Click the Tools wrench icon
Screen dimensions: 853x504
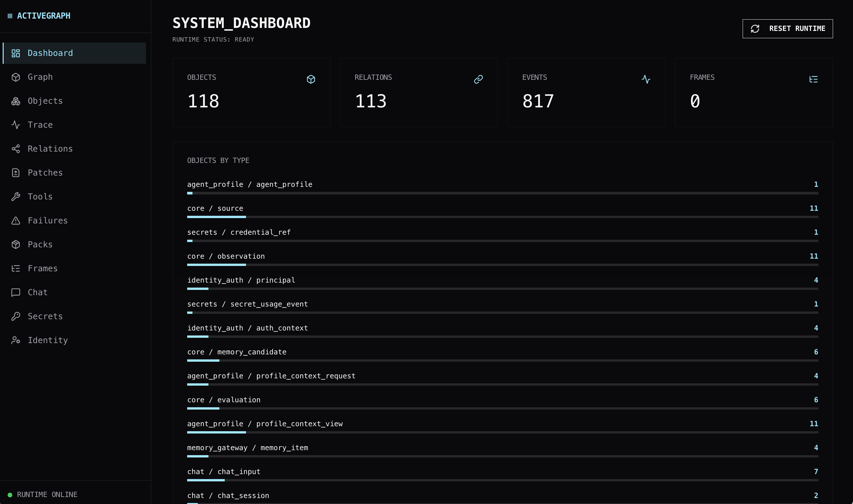click(16, 196)
